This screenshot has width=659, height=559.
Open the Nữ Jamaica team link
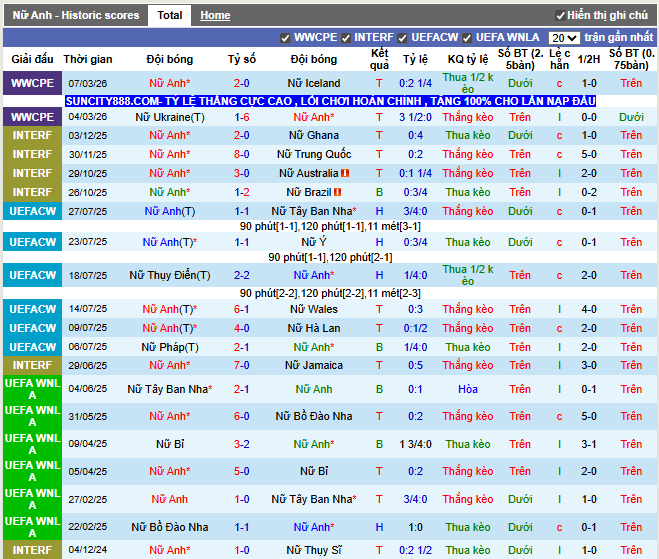313,366
